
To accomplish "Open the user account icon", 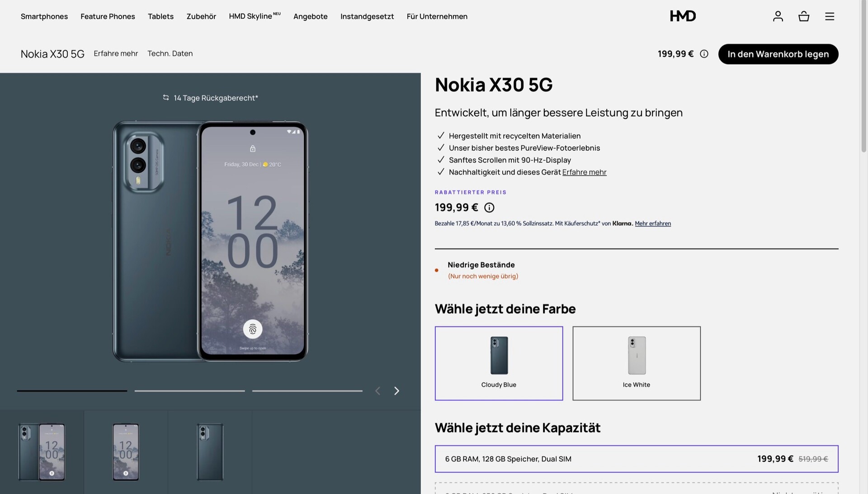I will click(x=778, y=16).
